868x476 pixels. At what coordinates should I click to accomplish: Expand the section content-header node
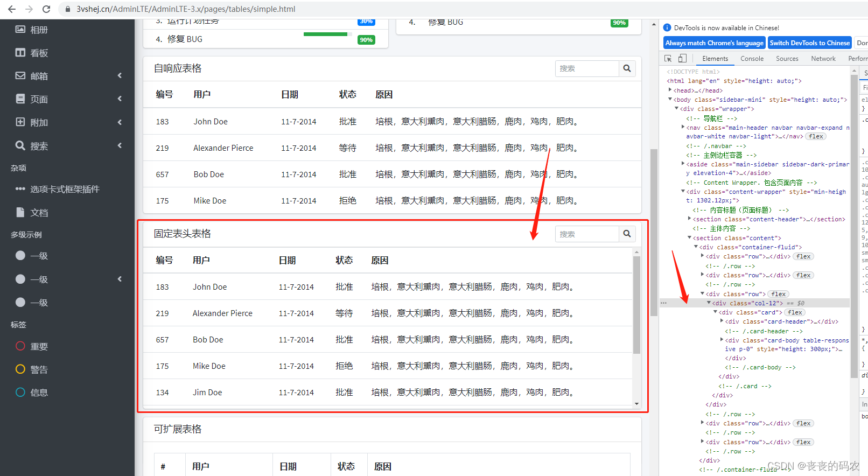click(689, 219)
